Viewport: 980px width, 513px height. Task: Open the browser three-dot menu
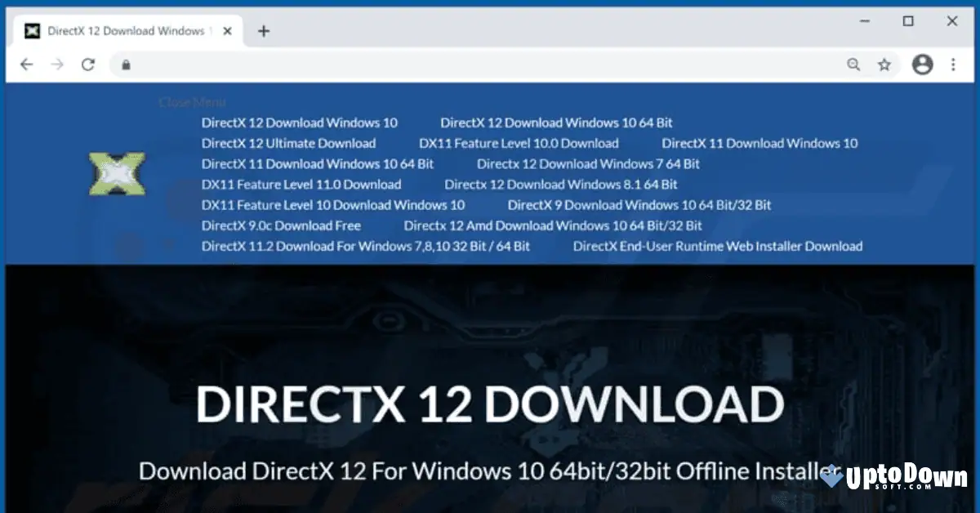(953, 64)
